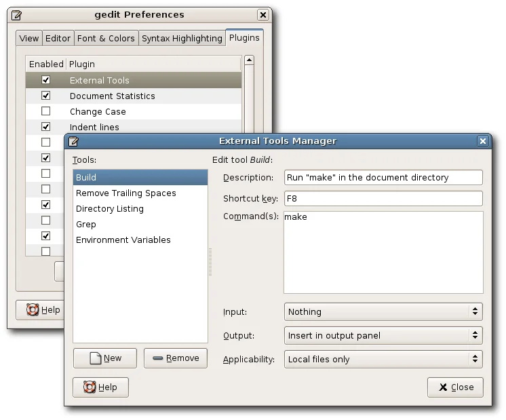The width and height of the screenshot is (506, 420).
Task: Click inside the Command(s) text area
Action: point(383,252)
